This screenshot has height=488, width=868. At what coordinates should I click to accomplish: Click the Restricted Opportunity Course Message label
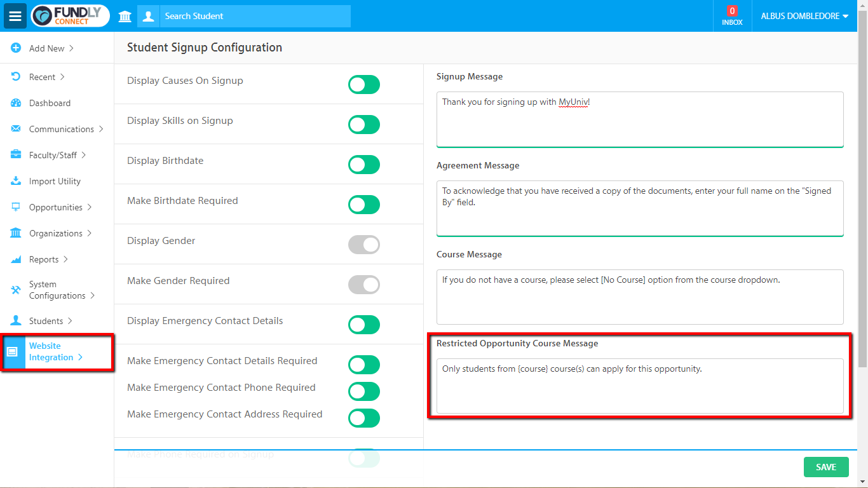click(517, 343)
